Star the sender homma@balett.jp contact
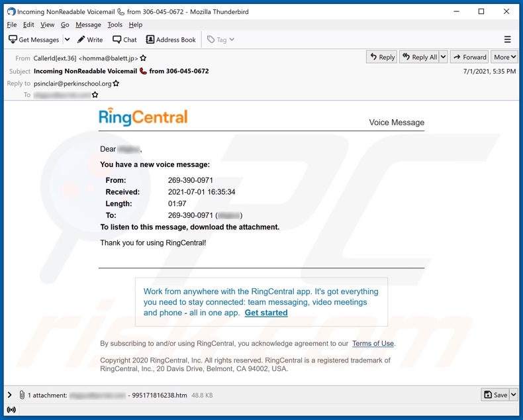The height and width of the screenshot is (420, 523). click(143, 58)
